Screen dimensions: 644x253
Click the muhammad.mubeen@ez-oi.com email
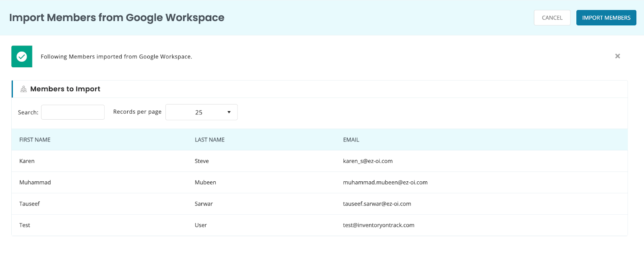[x=385, y=182]
